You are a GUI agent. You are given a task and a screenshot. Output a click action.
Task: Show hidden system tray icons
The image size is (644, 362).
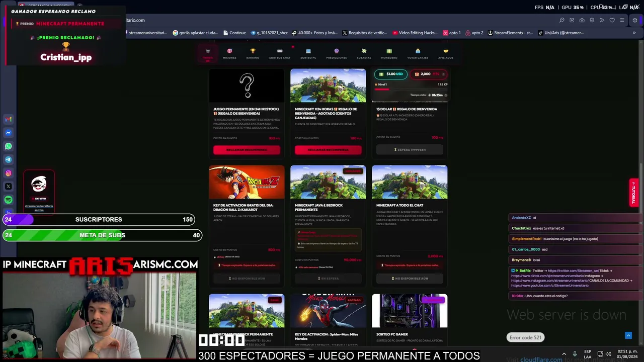563,354
